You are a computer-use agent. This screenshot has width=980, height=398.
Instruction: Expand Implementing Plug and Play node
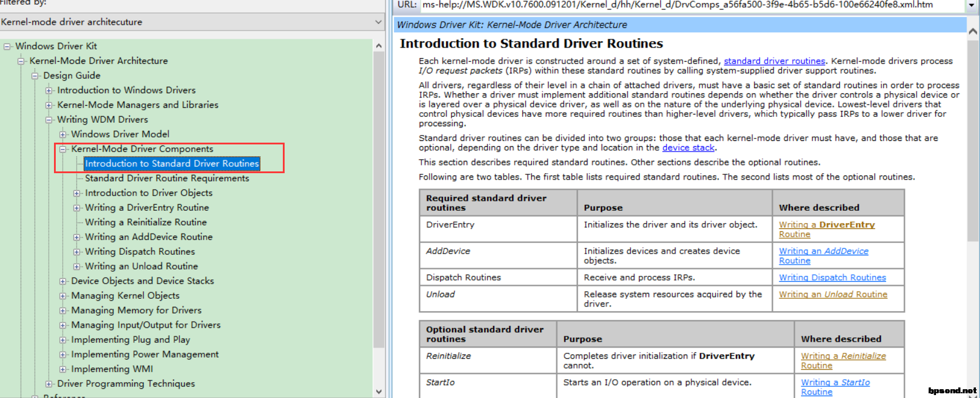click(x=63, y=340)
